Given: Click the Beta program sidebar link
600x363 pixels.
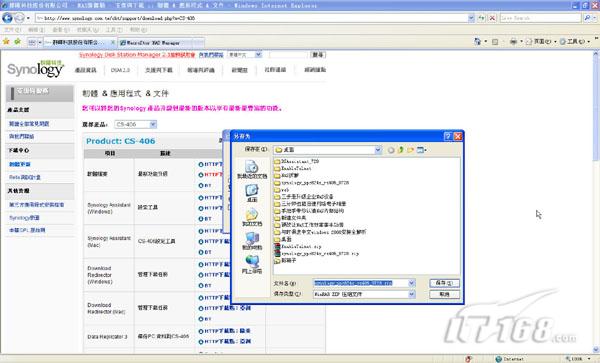Looking at the screenshot, I should (x=25, y=177).
